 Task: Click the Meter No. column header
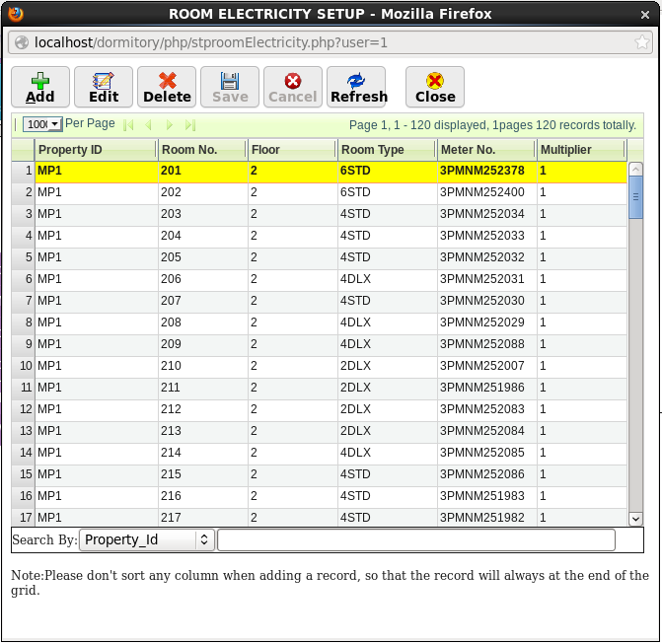(485, 150)
